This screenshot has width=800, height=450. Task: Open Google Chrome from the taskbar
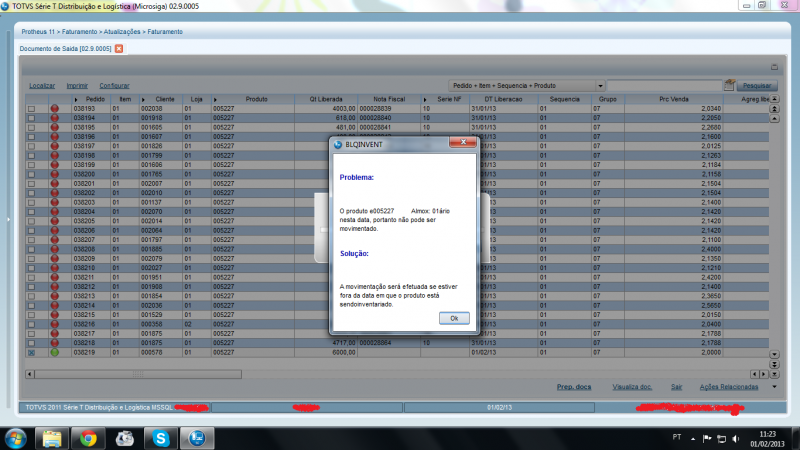point(88,438)
